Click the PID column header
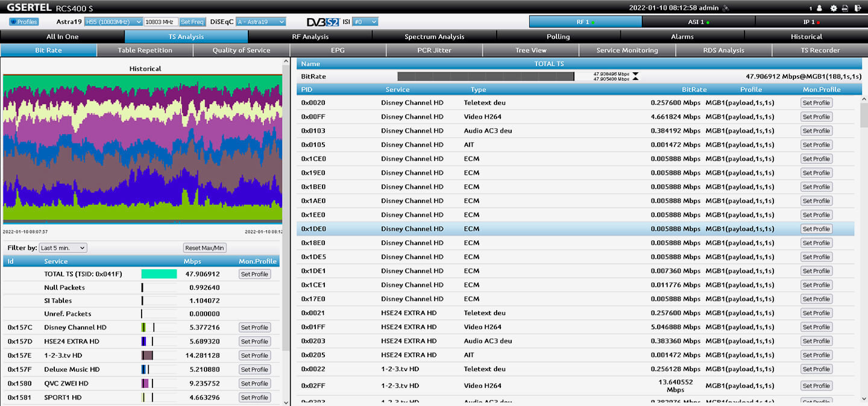 [307, 90]
